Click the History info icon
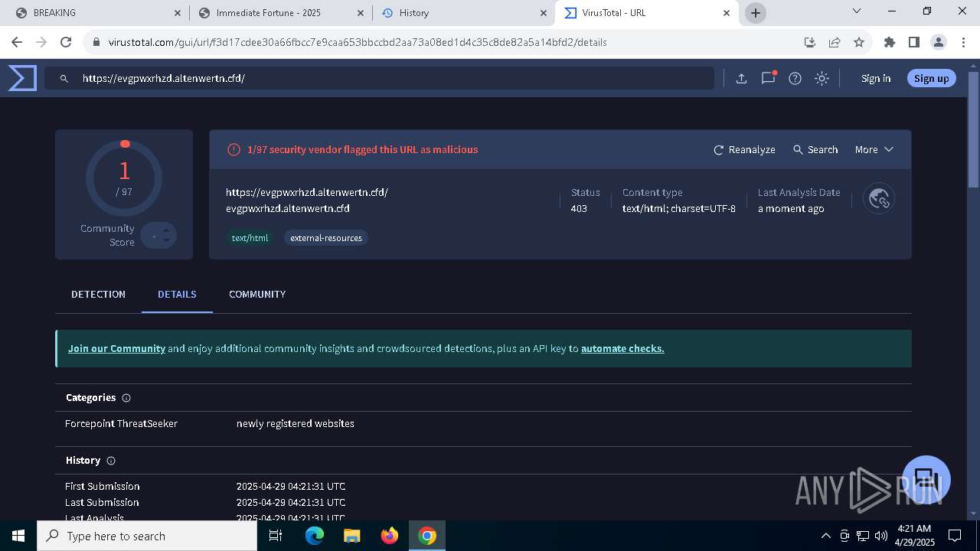Image resolution: width=980 pixels, height=551 pixels. tap(111, 461)
